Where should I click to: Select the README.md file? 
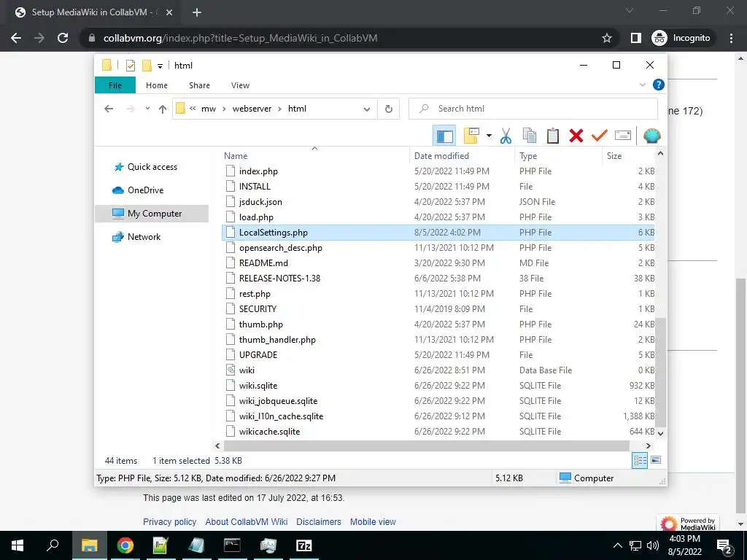tap(263, 262)
